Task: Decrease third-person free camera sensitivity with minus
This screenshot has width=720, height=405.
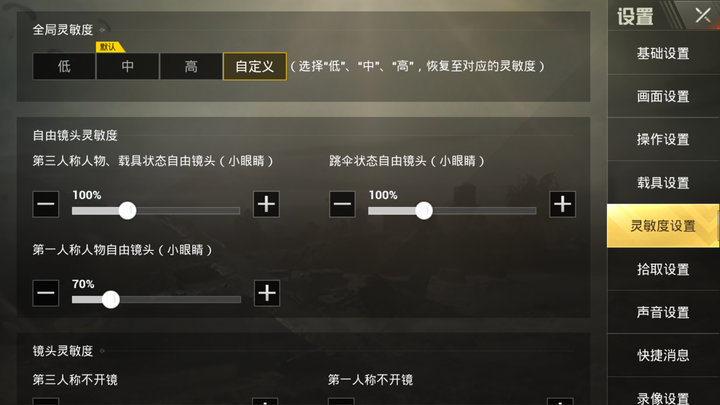Action: coord(46,204)
